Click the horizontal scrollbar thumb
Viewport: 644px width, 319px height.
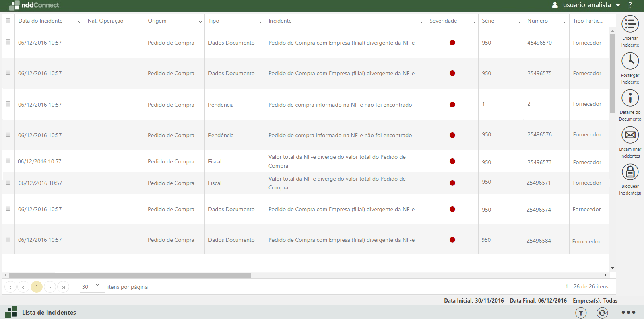130,275
